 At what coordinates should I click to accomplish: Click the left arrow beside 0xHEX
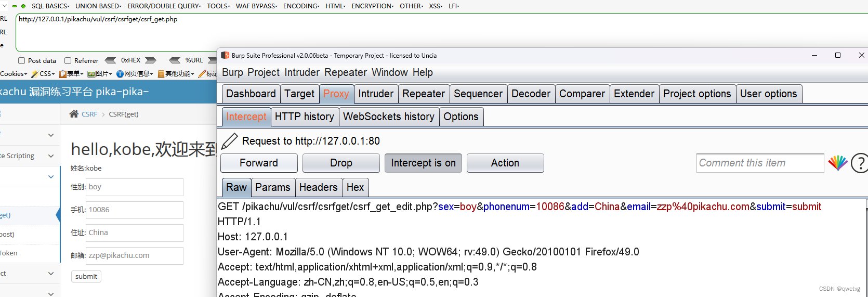(111, 60)
